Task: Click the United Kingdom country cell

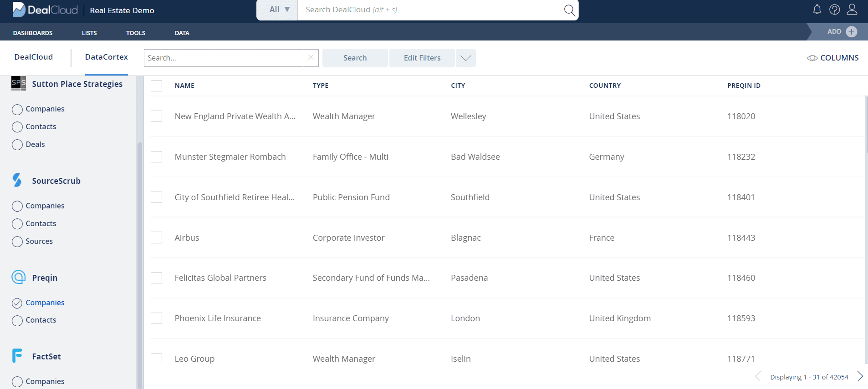Action: [x=620, y=318]
